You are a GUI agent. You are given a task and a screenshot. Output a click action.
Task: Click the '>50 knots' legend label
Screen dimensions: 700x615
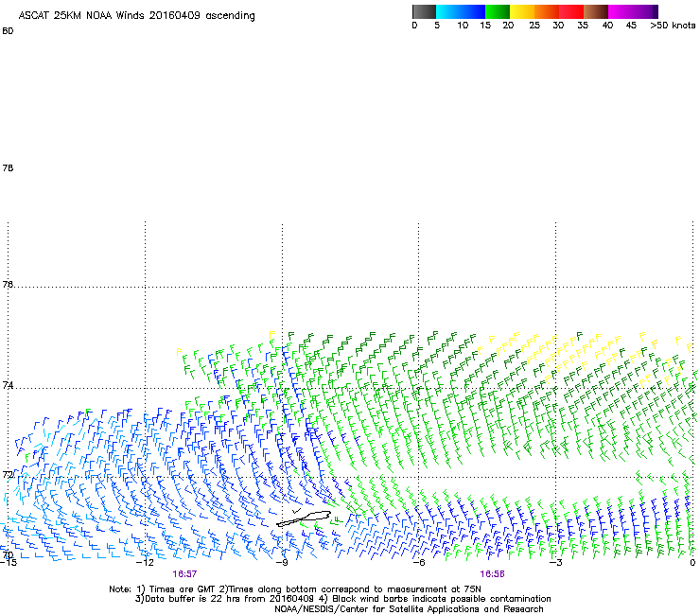tap(673, 26)
